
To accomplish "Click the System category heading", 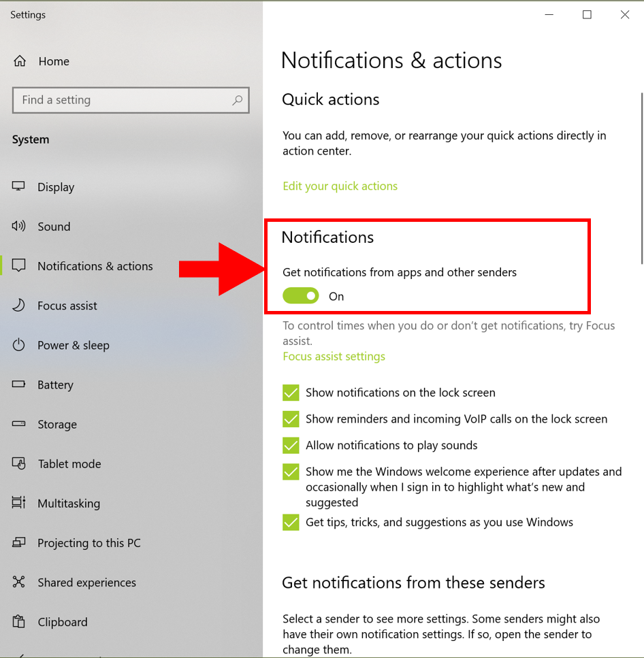I will click(x=30, y=139).
